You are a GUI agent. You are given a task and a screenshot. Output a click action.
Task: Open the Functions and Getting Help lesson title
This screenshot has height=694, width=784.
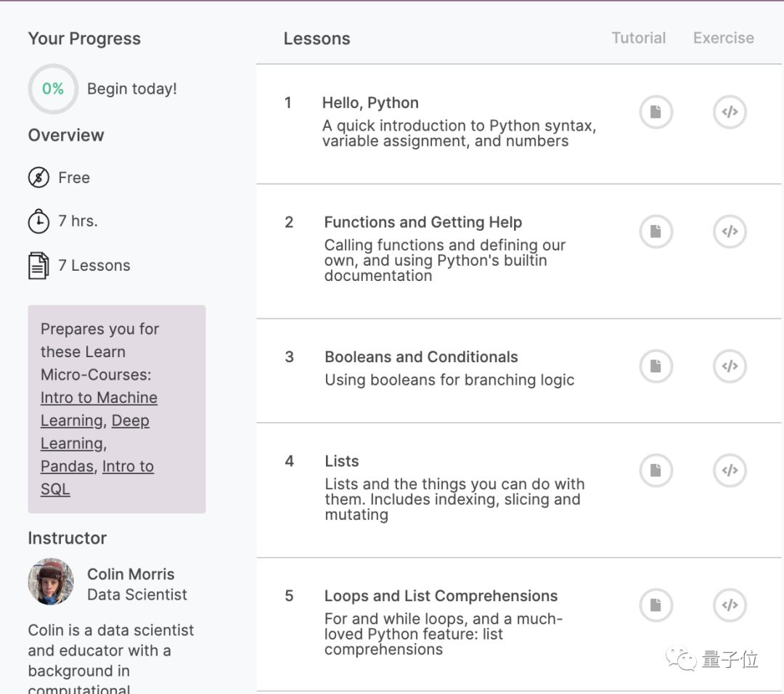click(x=422, y=223)
